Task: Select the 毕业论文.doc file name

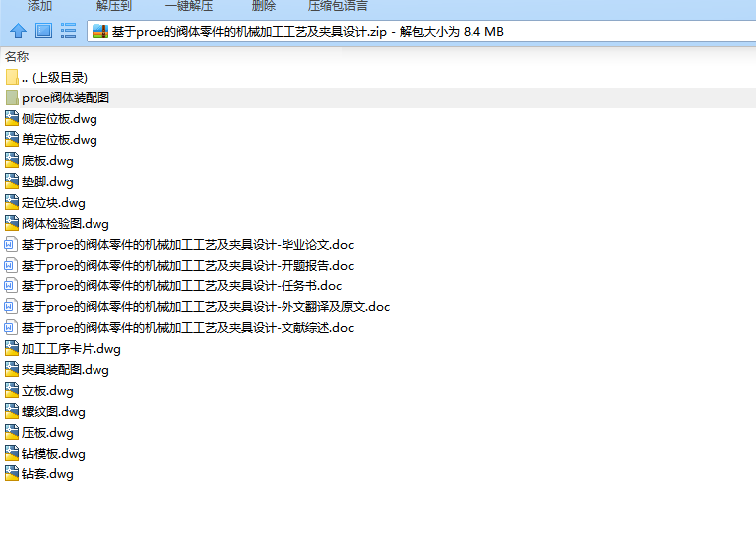Action: pyautogui.click(x=188, y=245)
